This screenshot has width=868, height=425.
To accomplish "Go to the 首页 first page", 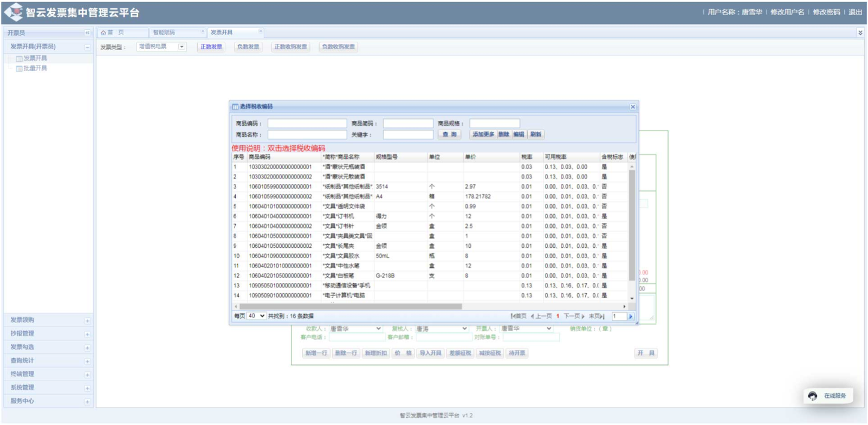I will coord(519,316).
